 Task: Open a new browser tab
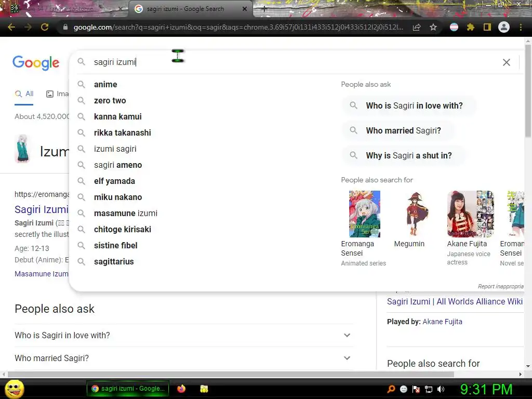[x=264, y=9]
